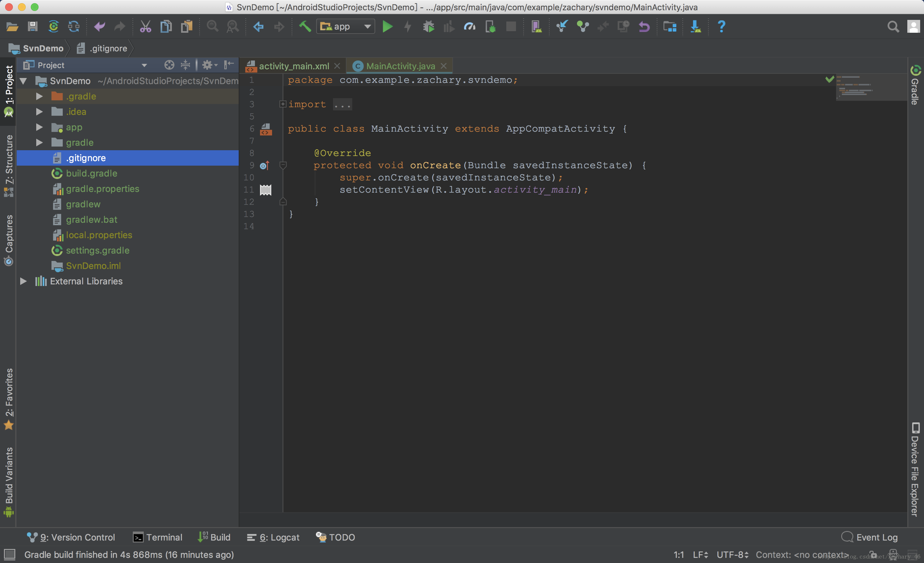This screenshot has height=563, width=924.
Task: Open the TODO tab
Action: [x=335, y=537]
